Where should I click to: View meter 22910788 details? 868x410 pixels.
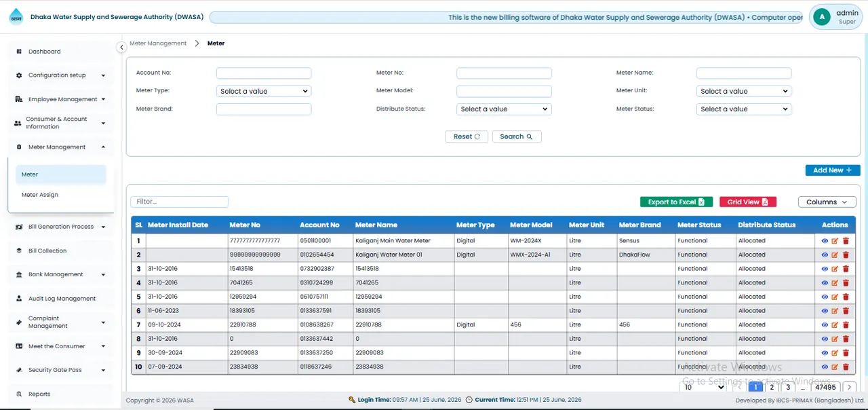[x=825, y=325]
